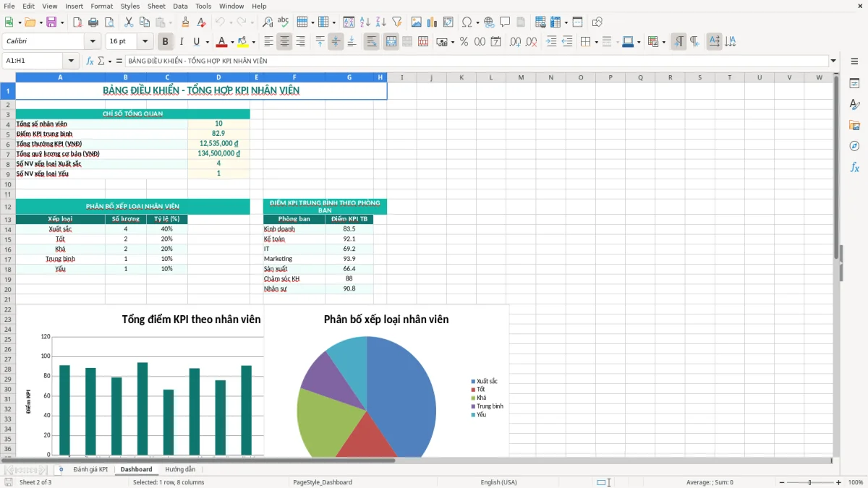Toggle Bold formatting
This screenshot has width=868, height=488.
[x=165, y=42]
